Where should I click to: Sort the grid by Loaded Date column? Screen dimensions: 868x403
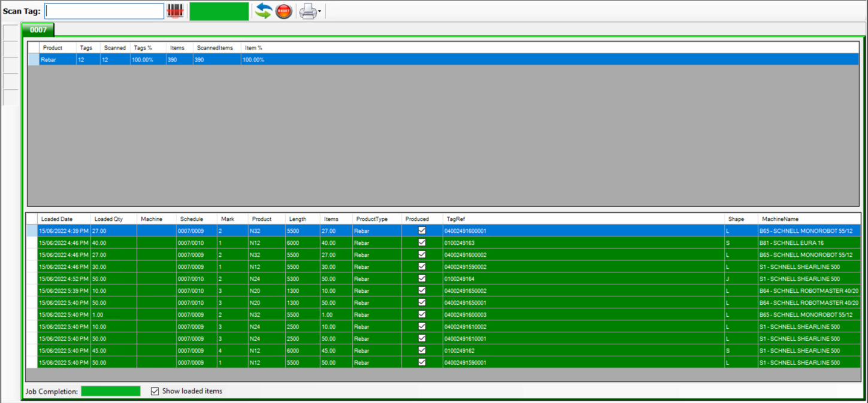(x=57, y=219)
